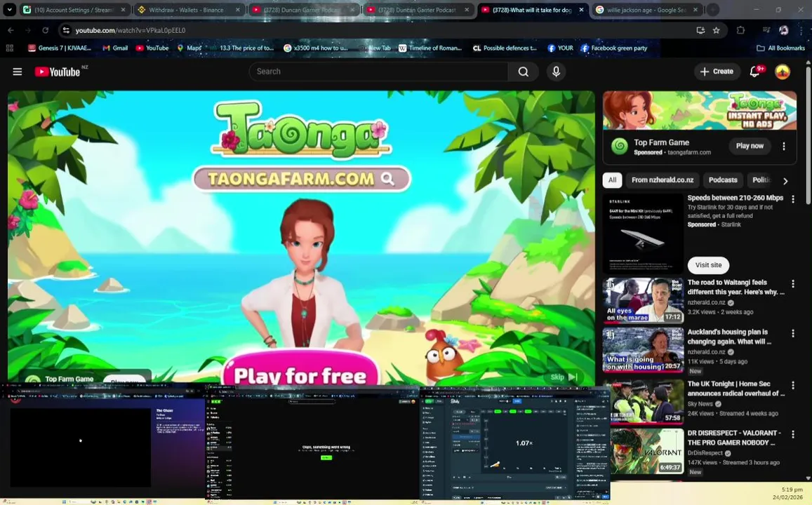
Task: Click the magnifier search button
Action: tap(523, 72)
